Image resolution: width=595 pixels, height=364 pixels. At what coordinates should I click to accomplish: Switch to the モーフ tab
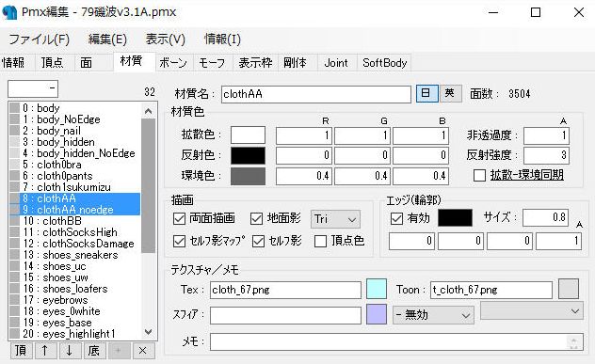point(213,63)
